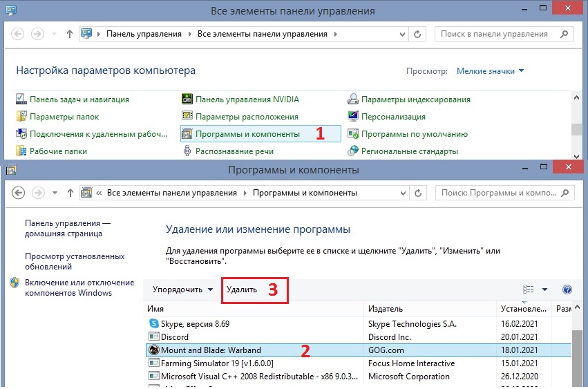
Task: Click Все элементы панели управления breadcrumb in top window
Action: click(263, 34)
